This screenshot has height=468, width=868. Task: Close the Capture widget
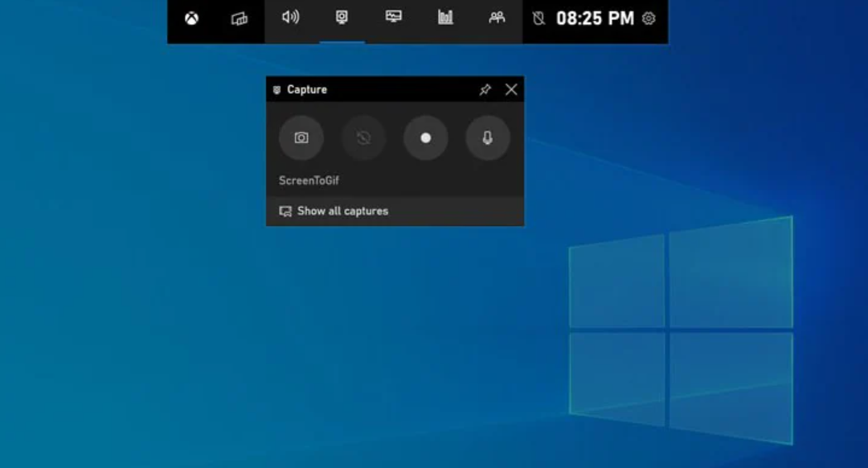click(x=511, y=90)
